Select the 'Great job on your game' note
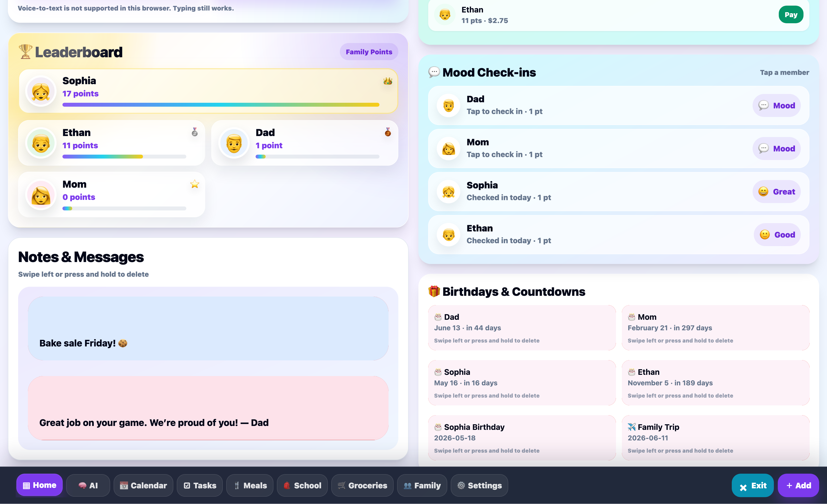Screen dimensions: 827x504 [208, 408]
